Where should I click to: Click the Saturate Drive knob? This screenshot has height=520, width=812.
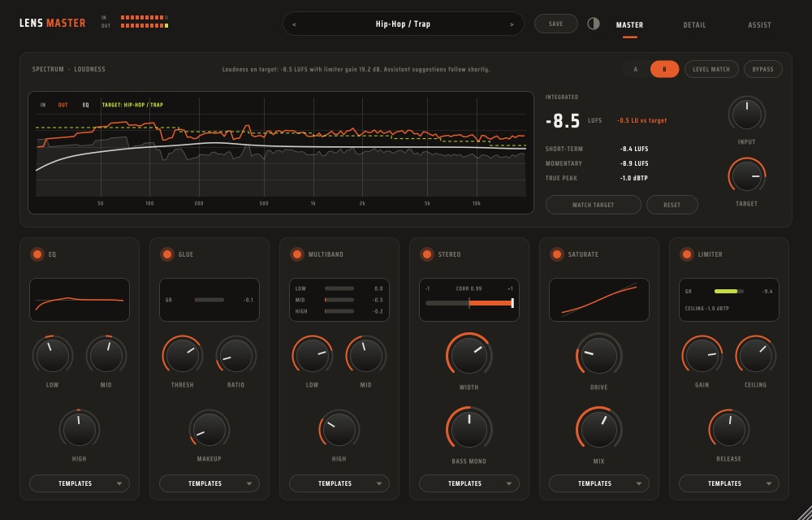[599, 356]
